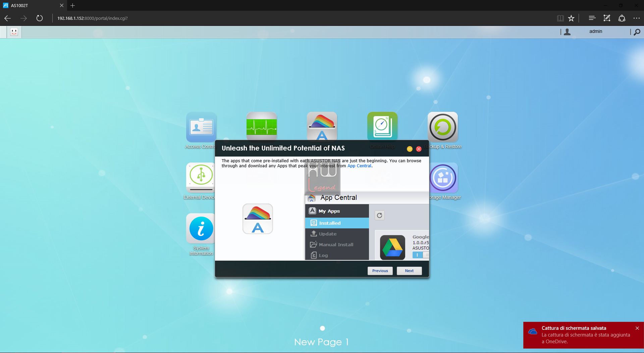Screen dimensions: 644x353
Task: Launch App Central from the desktop
Action: (x=322, y=126)
